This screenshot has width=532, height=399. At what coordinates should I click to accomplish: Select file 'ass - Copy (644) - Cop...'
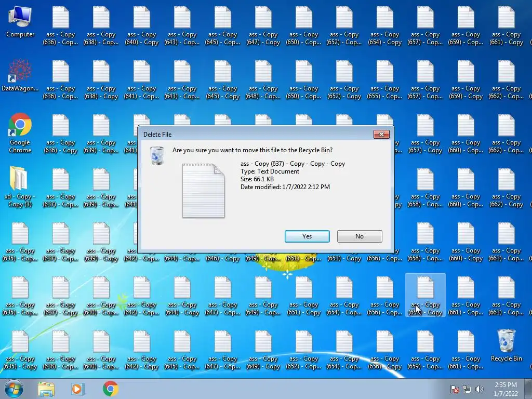pyautogui.click(x=182, y=258)
